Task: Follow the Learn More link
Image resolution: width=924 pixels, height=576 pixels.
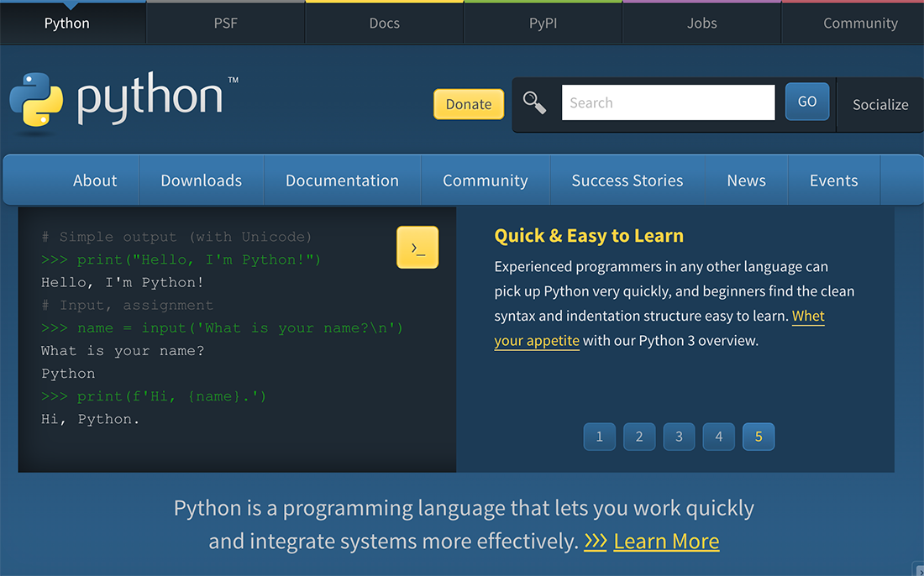Action: pyautogui.click(x=666, y=542)
